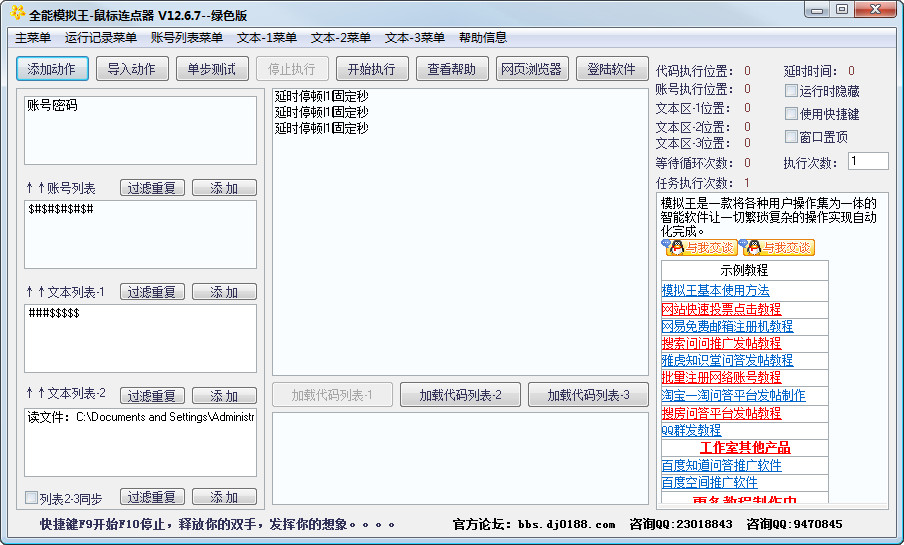Open the 运行记录菜单 menu
Screen dimensions: 904x545
point(100,37)
